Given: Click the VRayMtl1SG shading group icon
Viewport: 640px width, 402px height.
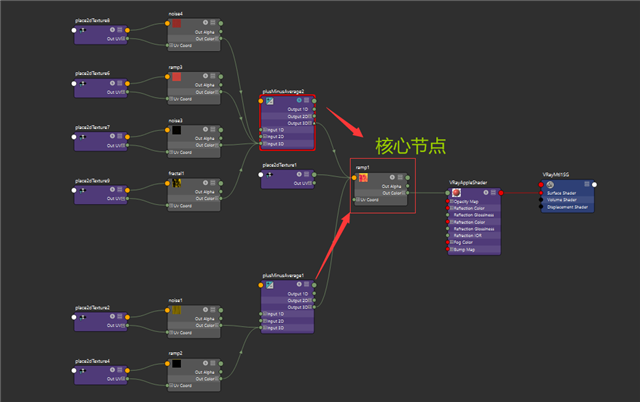Looking at the screenshot, I should pos(551,184).
